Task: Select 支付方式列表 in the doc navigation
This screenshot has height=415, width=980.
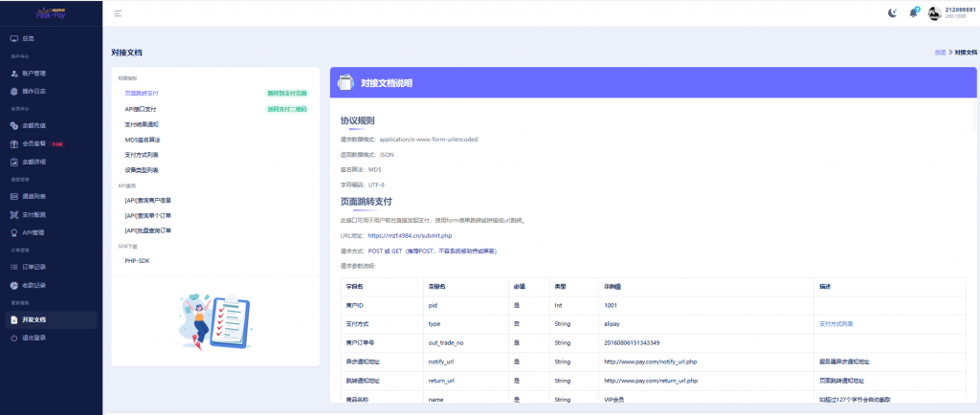Action: click(x=142, y=155)
